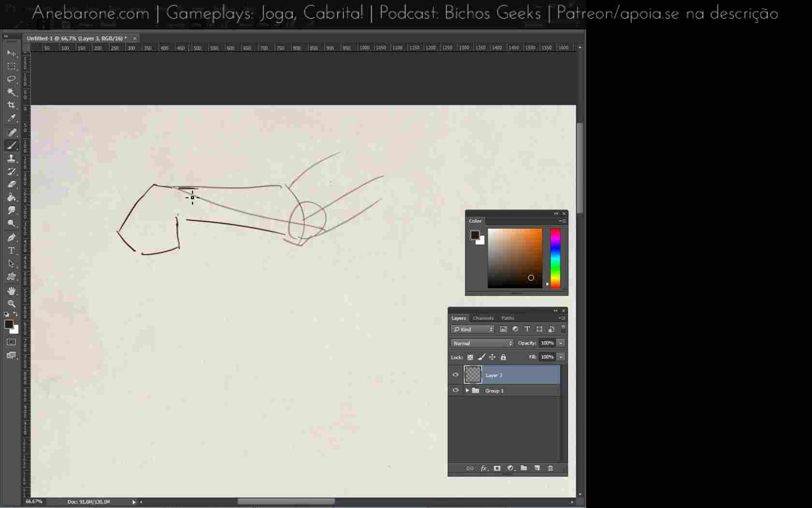Select the Horizontal Type tool
This screenshot has width=812, height=508.
12,251
